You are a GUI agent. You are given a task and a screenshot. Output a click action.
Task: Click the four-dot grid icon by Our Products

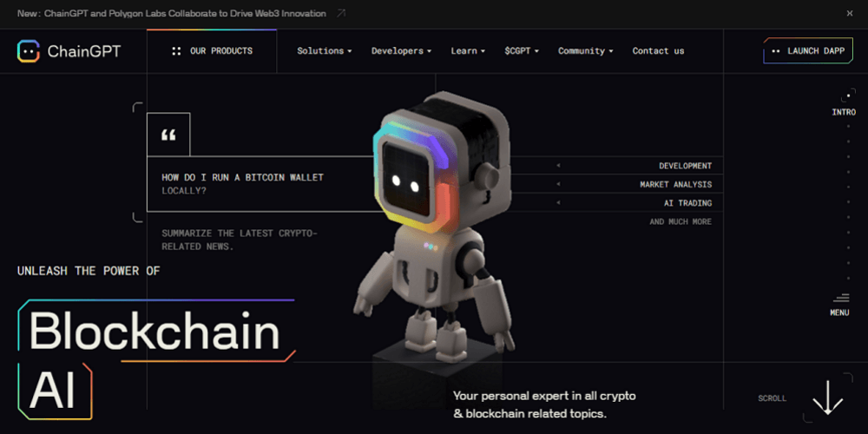click(x=176, y=51)
